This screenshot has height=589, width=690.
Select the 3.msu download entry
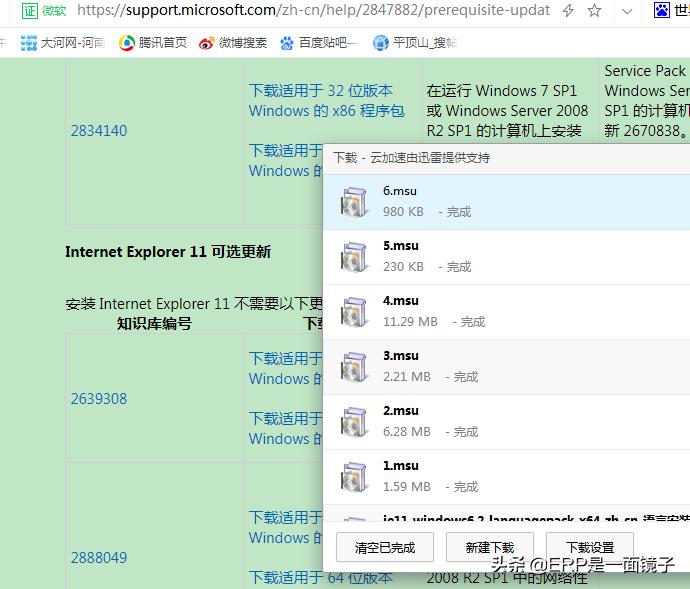pos(506,367)
